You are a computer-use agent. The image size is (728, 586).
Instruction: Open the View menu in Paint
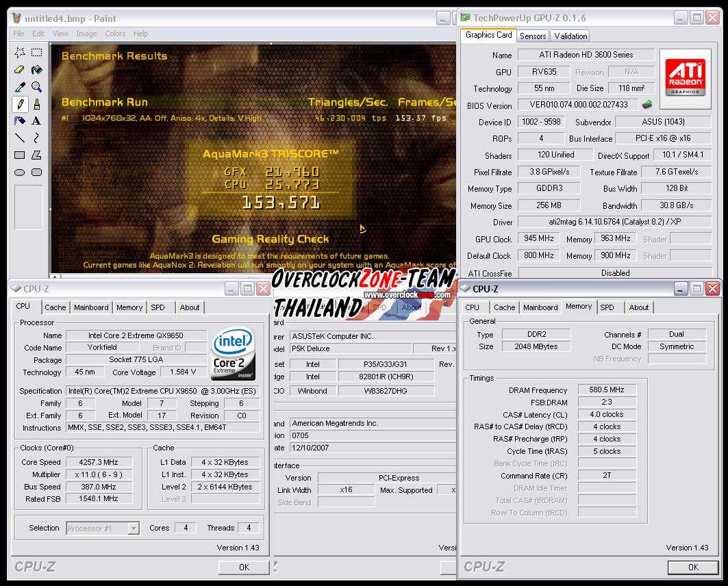[60, 34]
